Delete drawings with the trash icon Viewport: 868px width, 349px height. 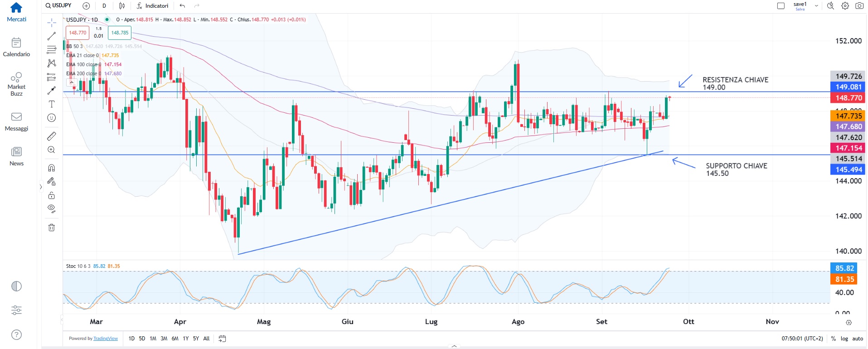click(x=52, y=228)
